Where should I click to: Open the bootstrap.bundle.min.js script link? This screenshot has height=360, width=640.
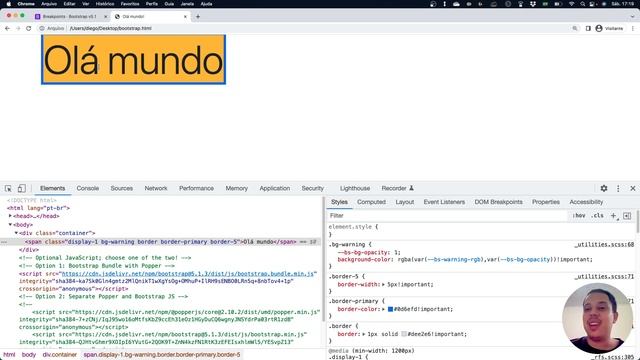[x=189, y=274]
